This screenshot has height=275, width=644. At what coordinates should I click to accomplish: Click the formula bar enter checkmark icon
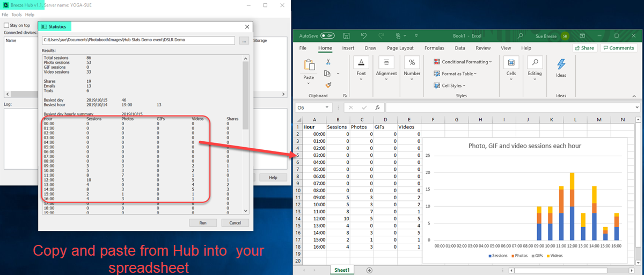364,107
